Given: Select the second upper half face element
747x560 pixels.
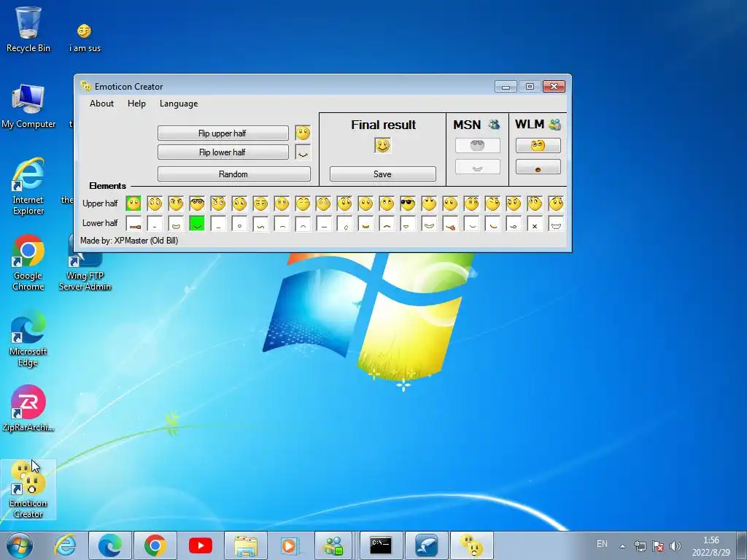Looking at the screenshot, I should (155, 203).
